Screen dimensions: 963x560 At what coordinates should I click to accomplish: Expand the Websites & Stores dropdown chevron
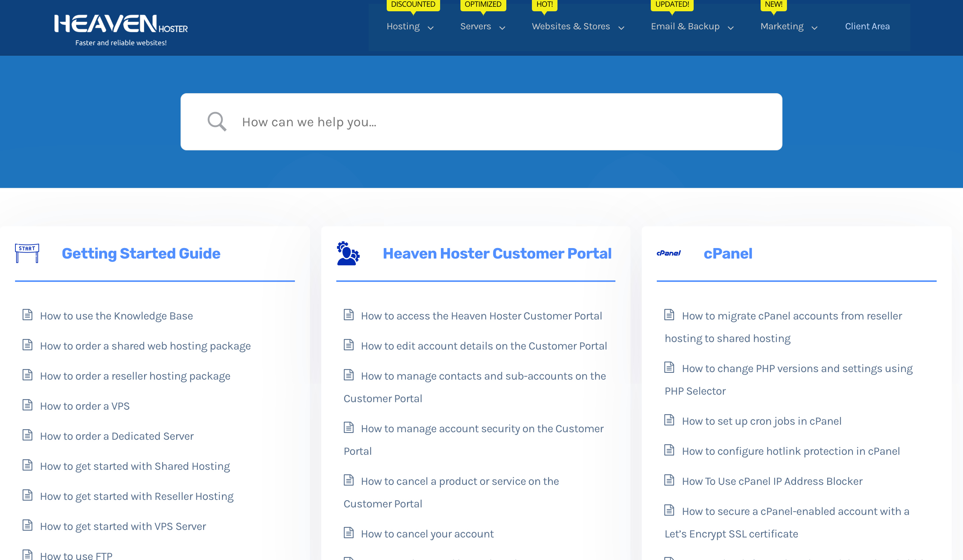[621, 28]
